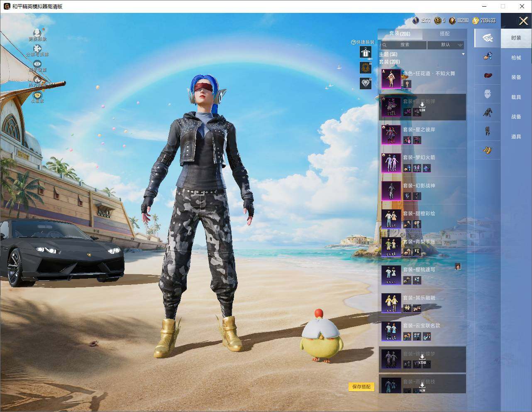Click the 套装 (206) section header
The image size is (532, 412).
pos(389,62)
